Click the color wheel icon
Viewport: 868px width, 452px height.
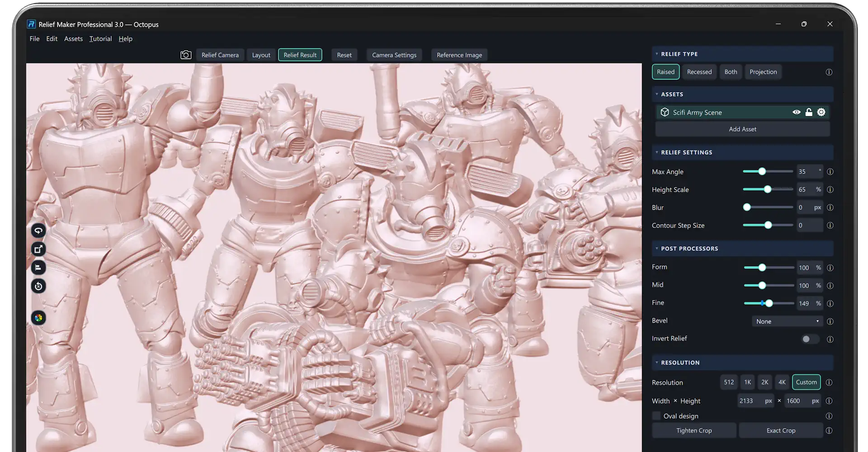pyautogui.click(x=38, y=318)
